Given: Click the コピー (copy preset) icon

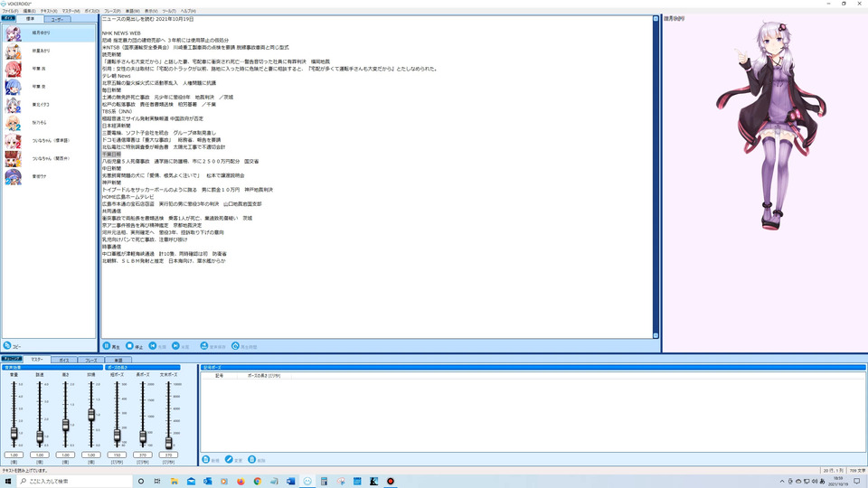Looking at the screenshot, I should point(7,345).
